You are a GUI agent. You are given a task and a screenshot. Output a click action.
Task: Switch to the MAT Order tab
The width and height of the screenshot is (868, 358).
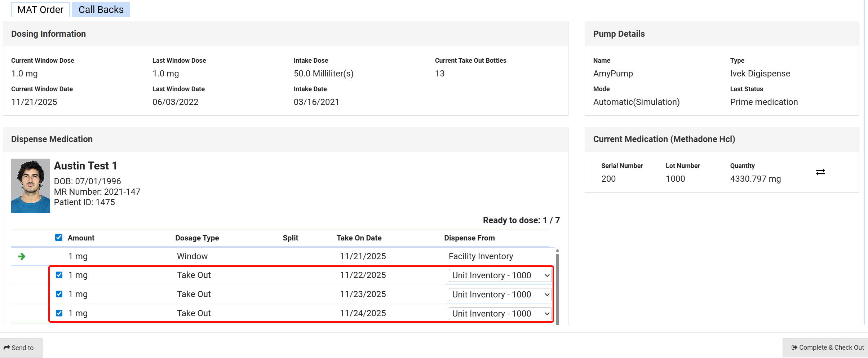40,10
